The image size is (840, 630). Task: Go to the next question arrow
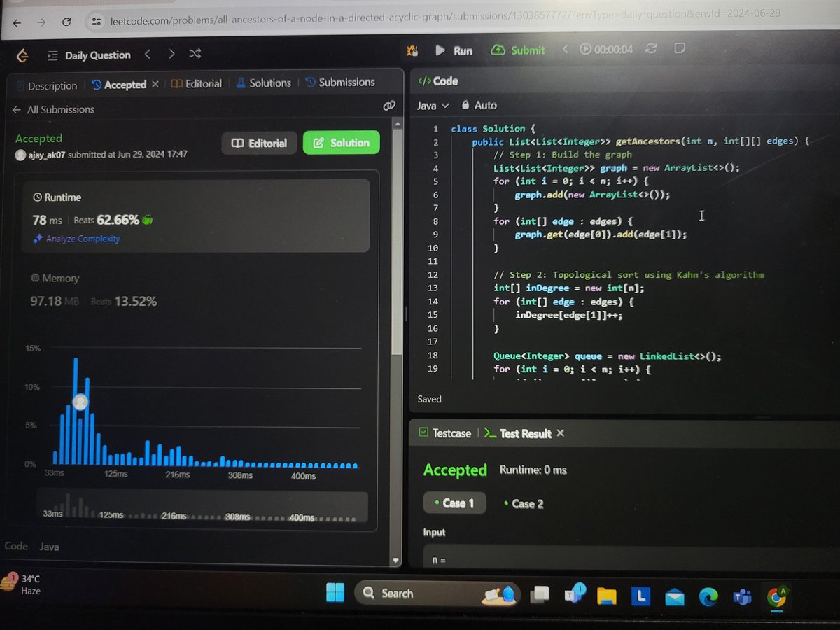tap(171, 54)
